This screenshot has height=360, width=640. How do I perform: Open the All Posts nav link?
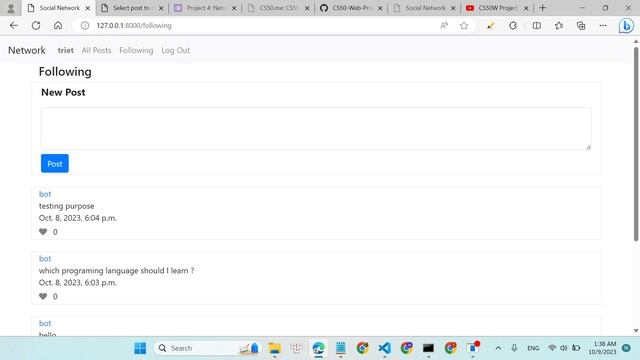[96, 50]
